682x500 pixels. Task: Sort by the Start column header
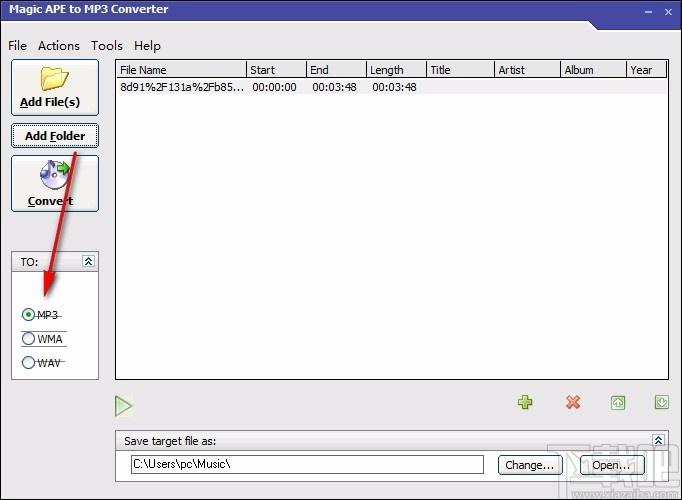tap(277, 70)
